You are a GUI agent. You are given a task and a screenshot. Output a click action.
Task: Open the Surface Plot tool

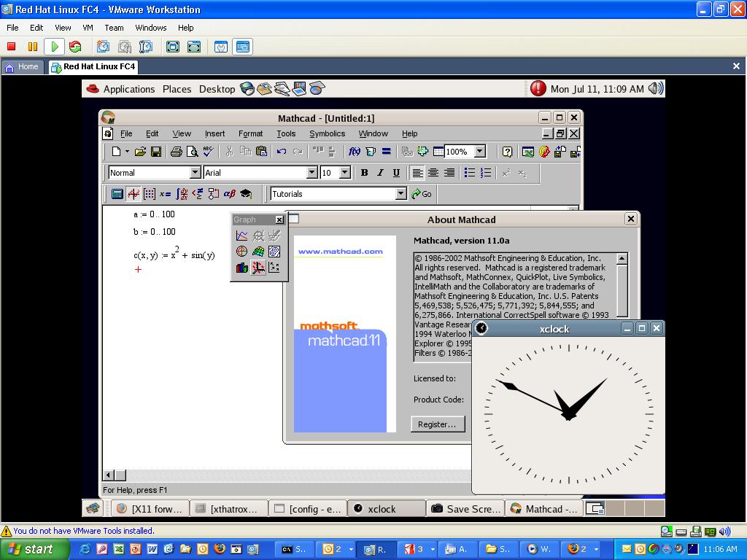[258, 252]
